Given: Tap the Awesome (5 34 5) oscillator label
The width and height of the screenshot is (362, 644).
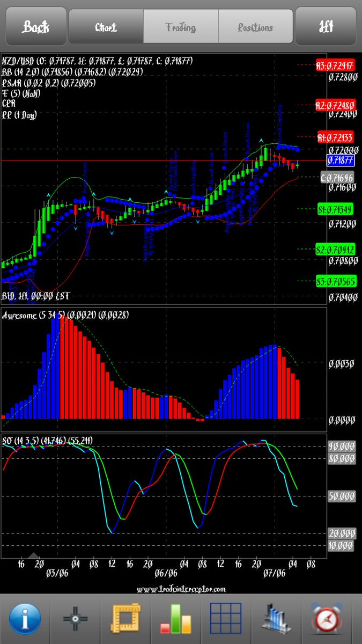Looking at the screenshot, I should (65, 315).
